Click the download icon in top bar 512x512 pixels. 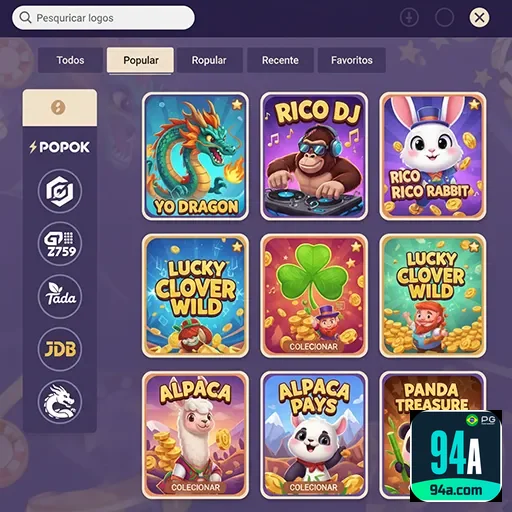tap(409, 17)
